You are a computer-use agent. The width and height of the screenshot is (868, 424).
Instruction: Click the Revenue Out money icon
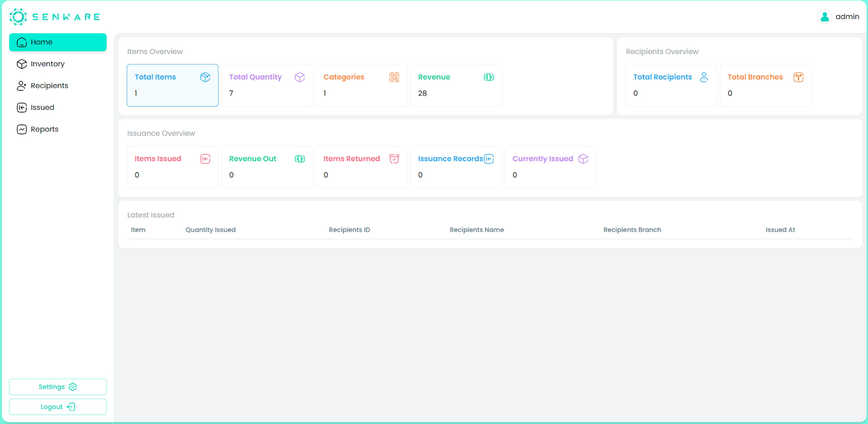300,159
